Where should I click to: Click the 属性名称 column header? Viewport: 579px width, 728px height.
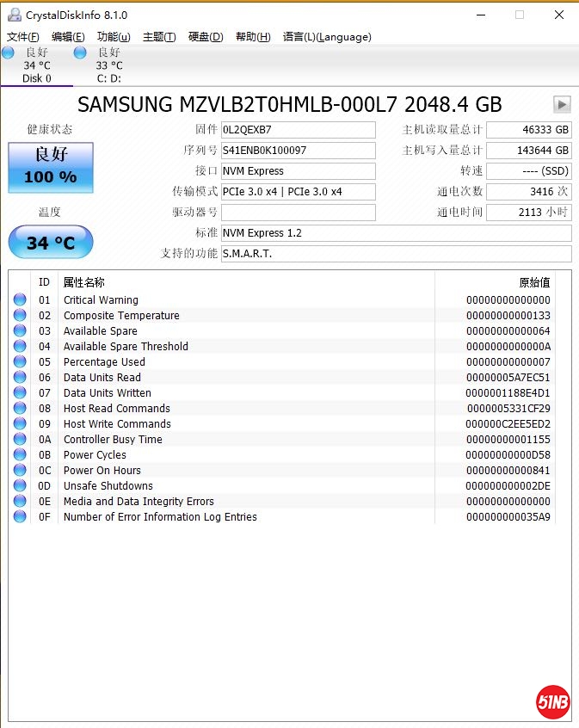pyautogui.click(x=84, y=282)
